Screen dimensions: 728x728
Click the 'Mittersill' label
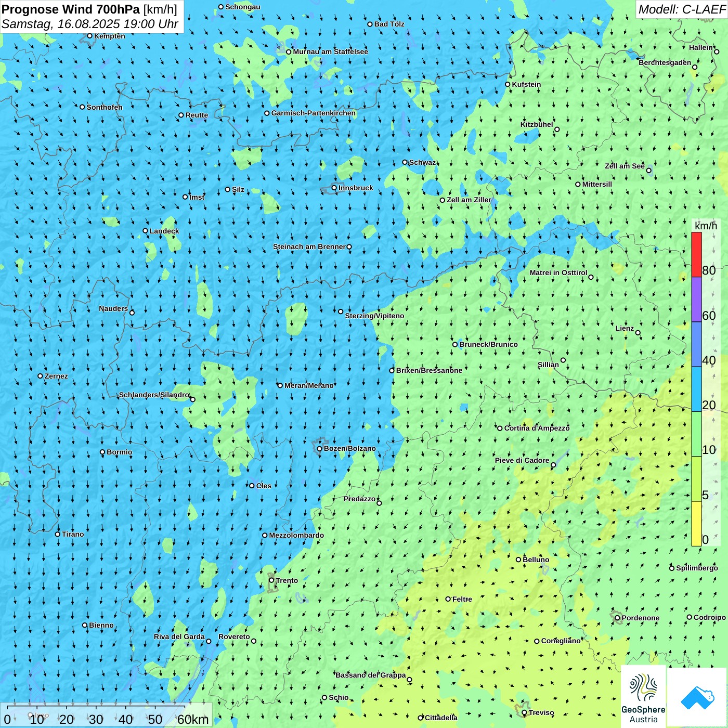[597, 184]
